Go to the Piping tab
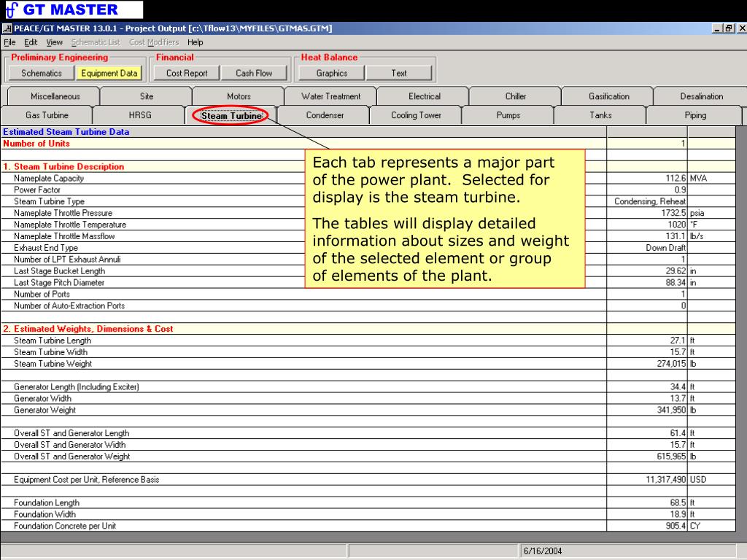The height and width of the screenshot is (560, 747). point(695,115)
